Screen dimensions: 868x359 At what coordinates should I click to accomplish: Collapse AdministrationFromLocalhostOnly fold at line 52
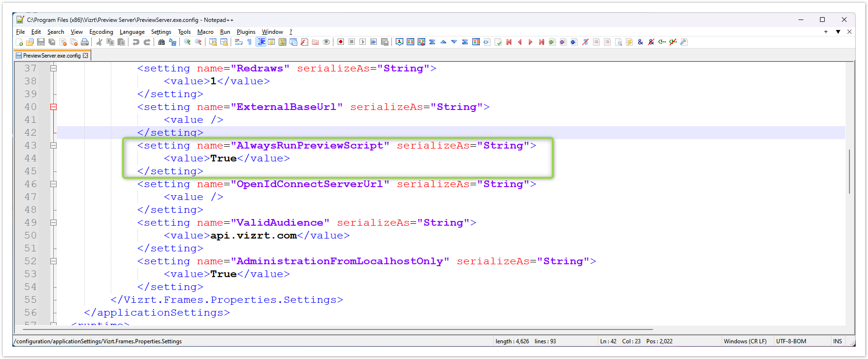coord(54,261)
